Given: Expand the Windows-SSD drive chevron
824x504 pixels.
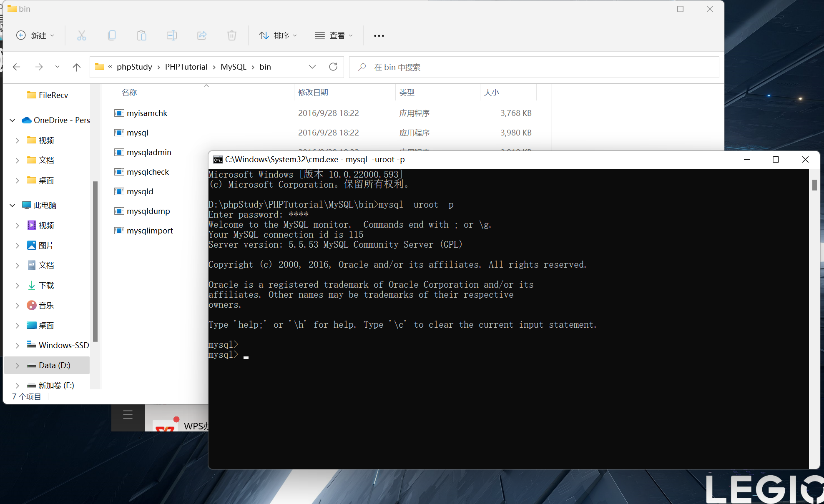Looking at the screenshot, I should point(17,345).
